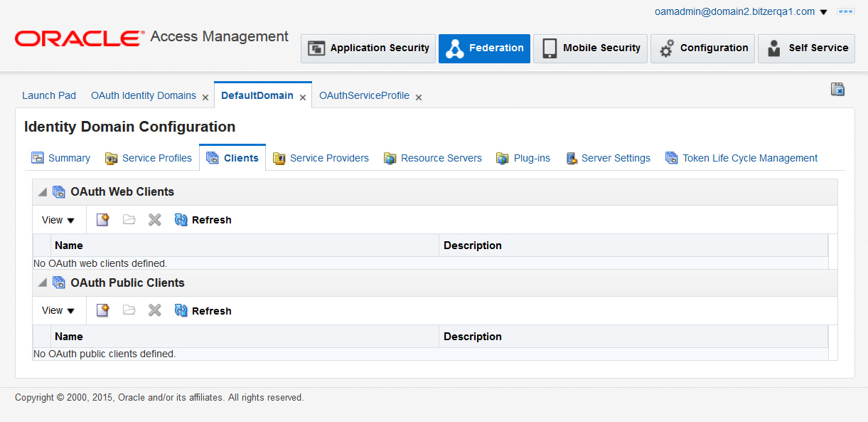
Task: Sort web clients by Name column
Action: [245, 246]
